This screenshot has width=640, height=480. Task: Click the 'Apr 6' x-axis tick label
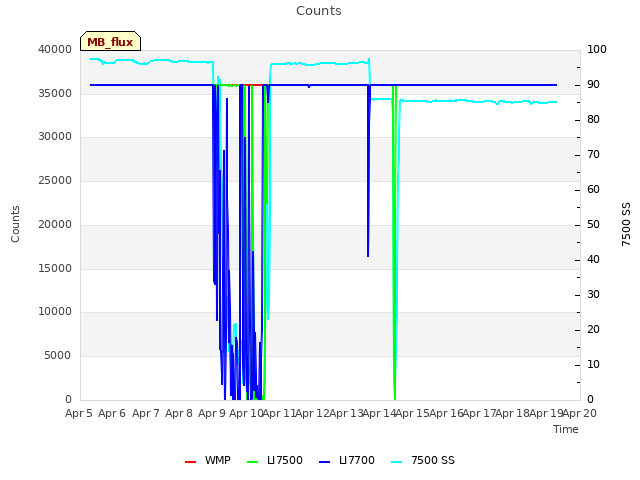coord(112,413)
